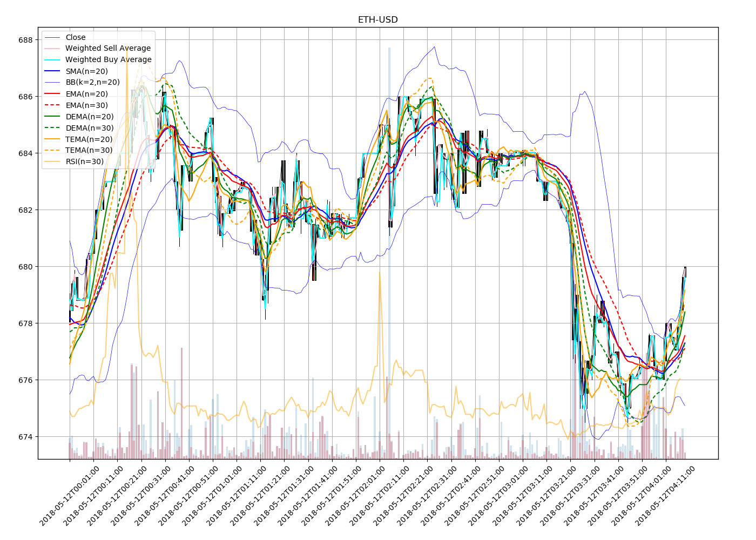The image size is (756, 540).
Task: Select the Weighted Sell Average legend entry
Action: [98, 49]
